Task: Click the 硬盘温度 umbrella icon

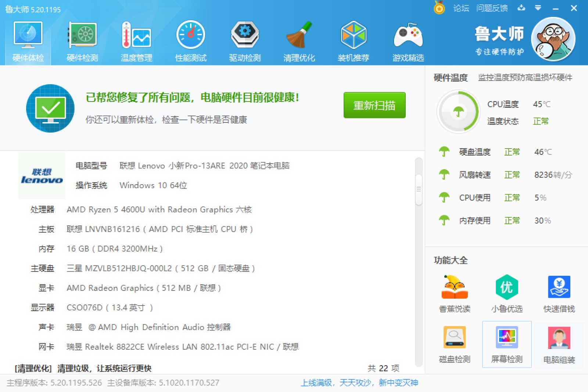Action: (444, 152)
